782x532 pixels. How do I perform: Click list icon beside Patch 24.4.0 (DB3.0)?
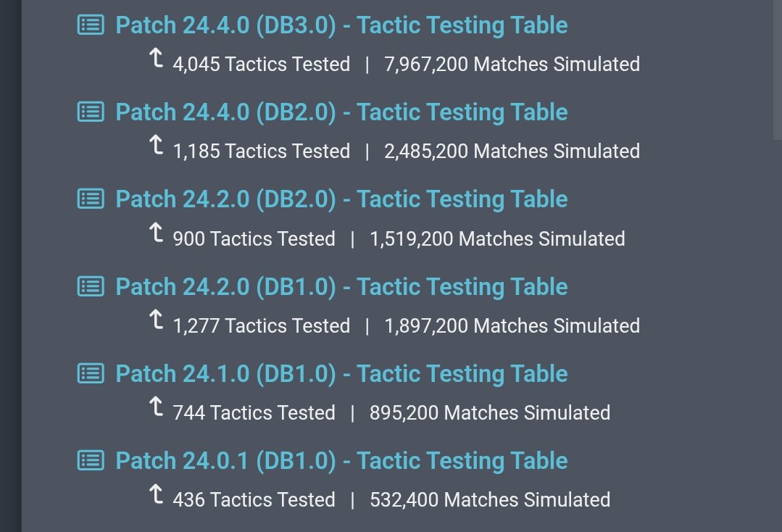point(91,25)
